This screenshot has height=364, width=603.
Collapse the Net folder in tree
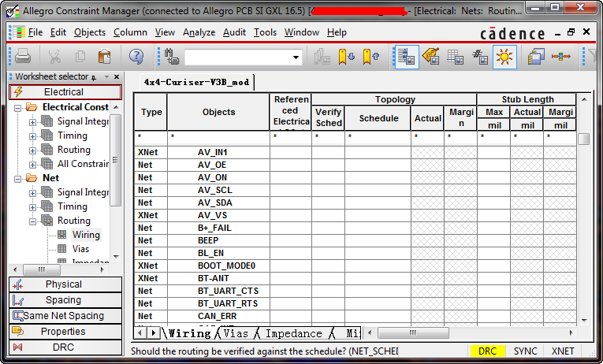coord(17,179)
